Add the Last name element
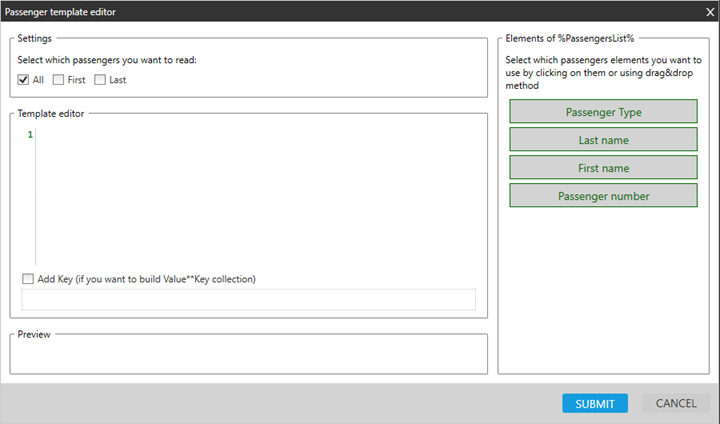The image size is (720, 424). pyautogui.click(x=603, y=140)
